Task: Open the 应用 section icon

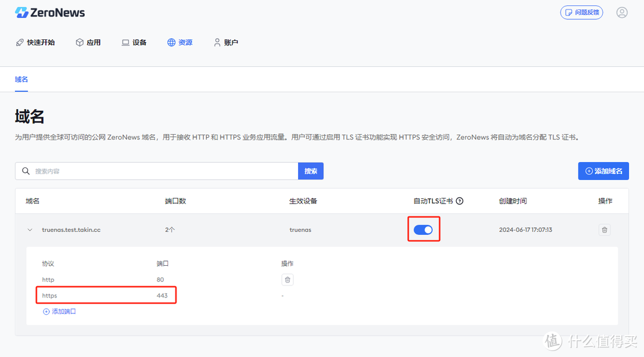Action: coord(78,42)
